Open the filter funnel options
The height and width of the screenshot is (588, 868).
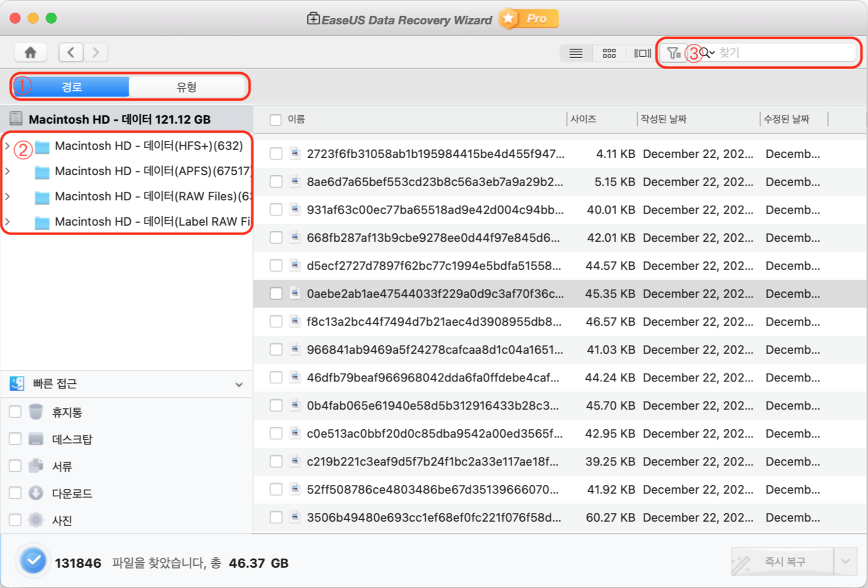(x=673, y=53)
